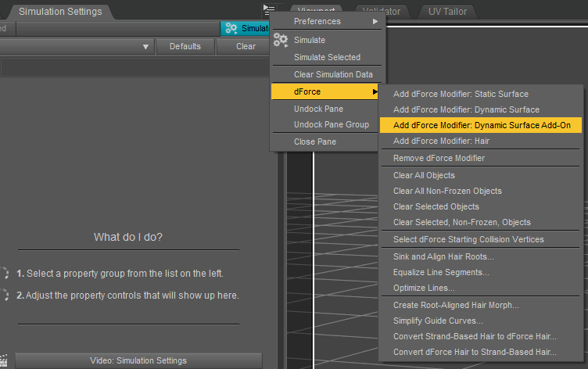Click the video clapperboard icon
Viewport: 588px width, 369px height.
pos(3,360)
